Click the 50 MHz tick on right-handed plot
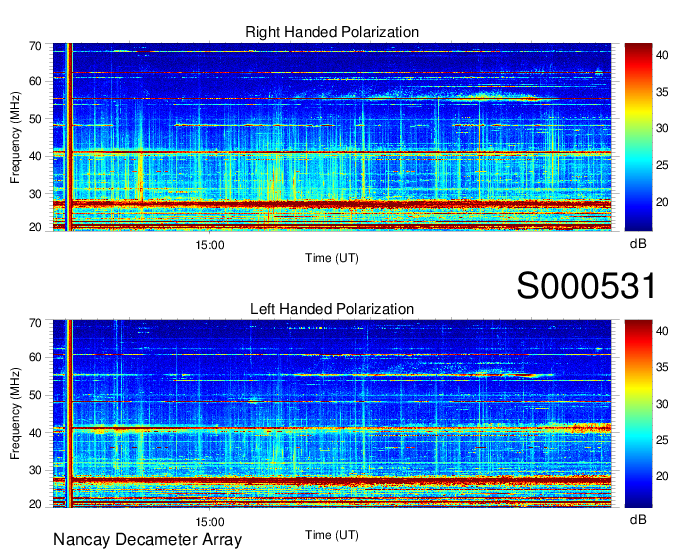Image resolution: width=680 pixels, height=552 pixels. pyautogui.click(x=35, y=119)
